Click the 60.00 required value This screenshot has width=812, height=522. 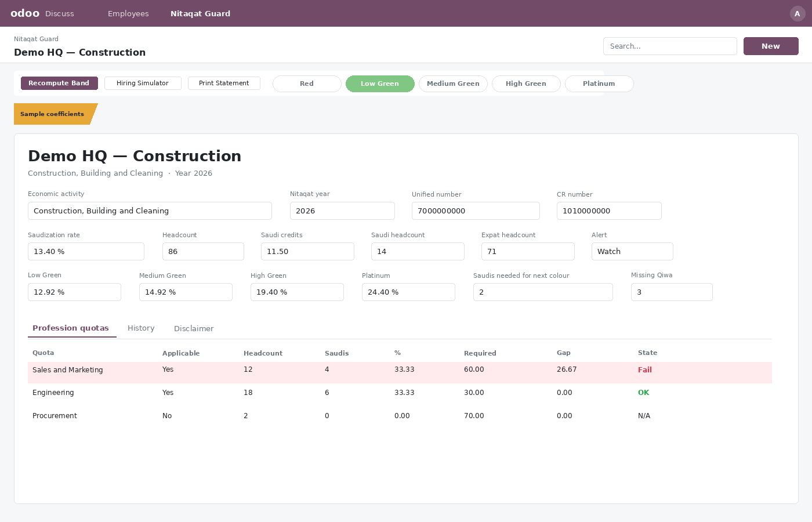point(474,369)
